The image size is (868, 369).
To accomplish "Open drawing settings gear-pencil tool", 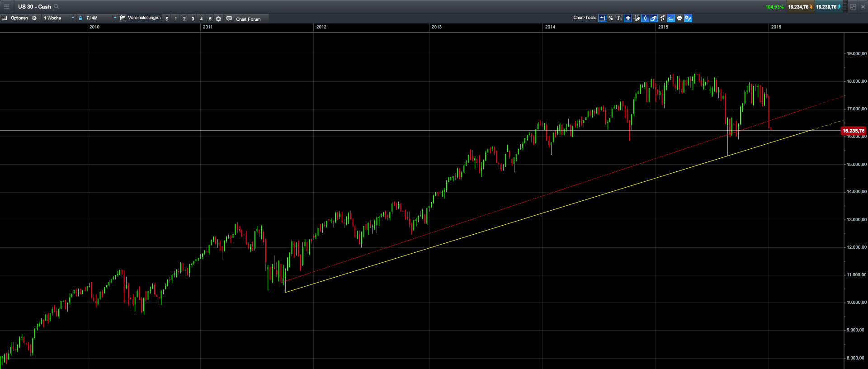I will (688, 18).
